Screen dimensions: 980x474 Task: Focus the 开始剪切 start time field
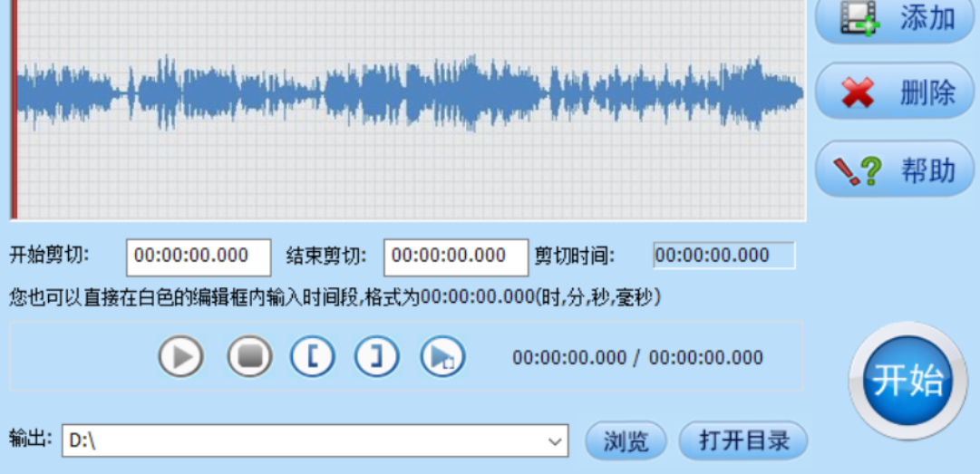pos(199,256)
